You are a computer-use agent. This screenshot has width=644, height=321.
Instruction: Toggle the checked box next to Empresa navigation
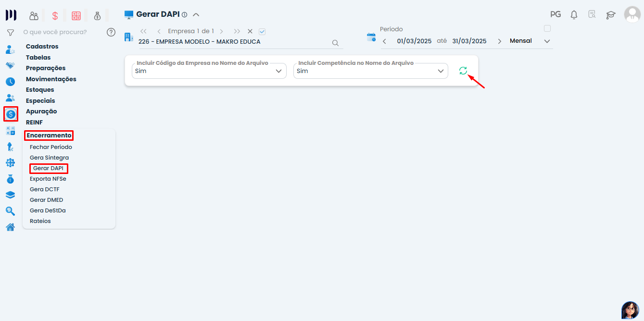pyautogui.click(x=262, y=32)
